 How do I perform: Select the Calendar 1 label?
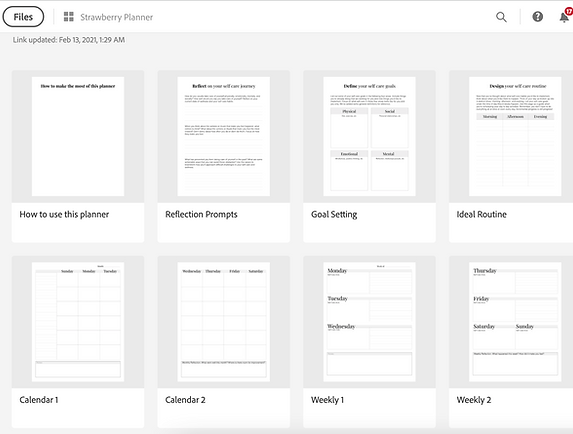39,400
